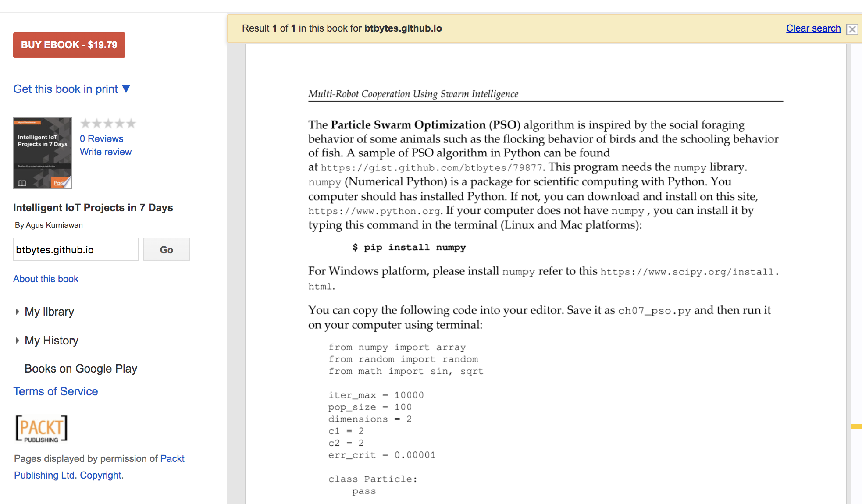
Task: Click the Clear search link
Action: (x=813, y=28)
